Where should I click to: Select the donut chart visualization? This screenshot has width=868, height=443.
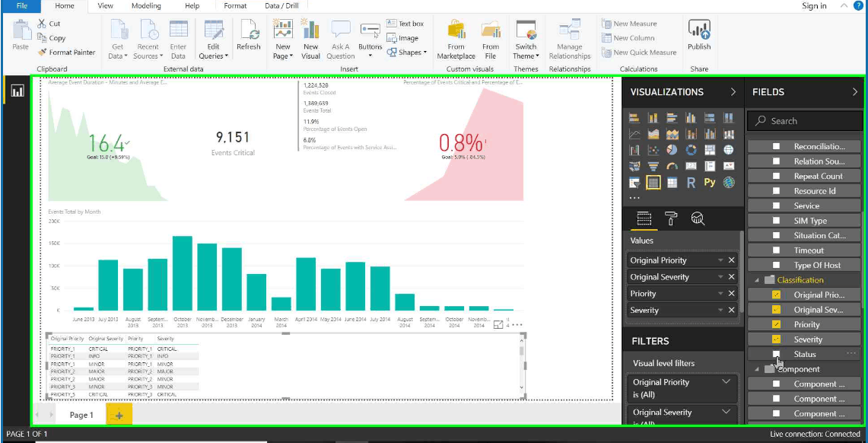691,150
